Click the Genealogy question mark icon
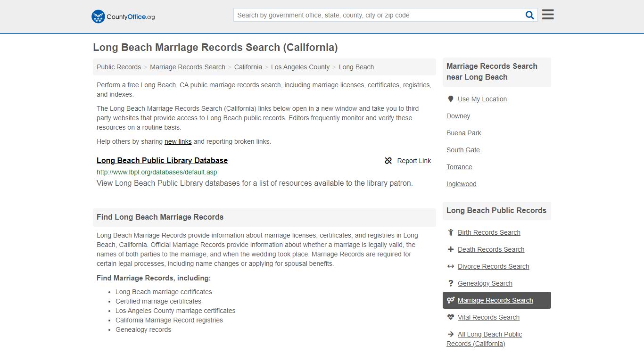The width and height of the screenshot is (644, 362). click(x=451, y=283)
